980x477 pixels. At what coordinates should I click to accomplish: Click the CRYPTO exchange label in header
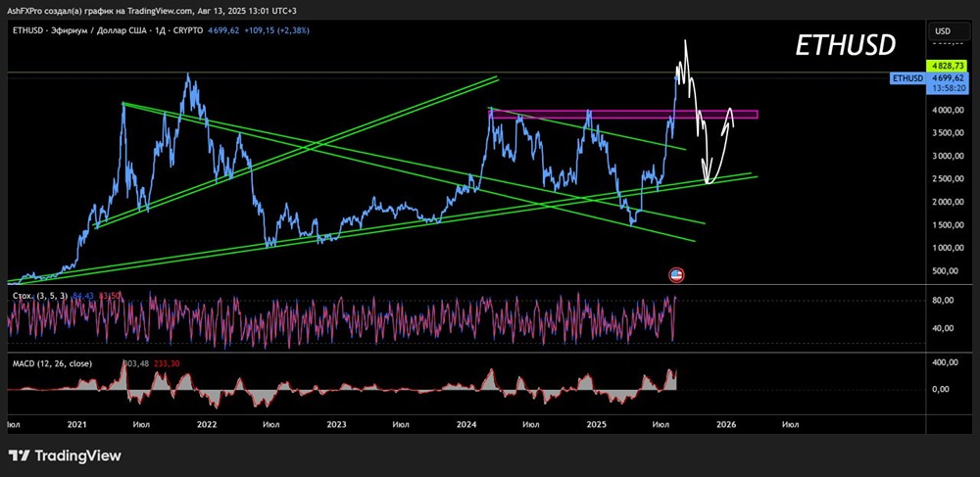click(189, 30)
